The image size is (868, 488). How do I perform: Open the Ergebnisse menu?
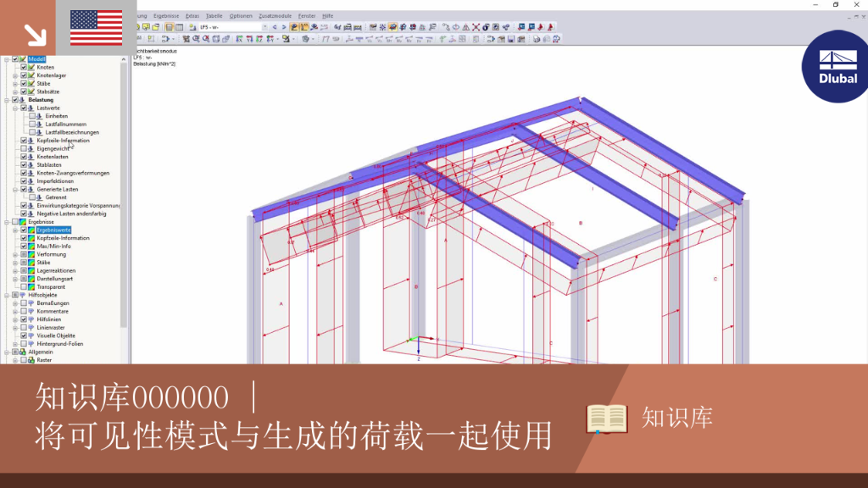coord(166,16)
